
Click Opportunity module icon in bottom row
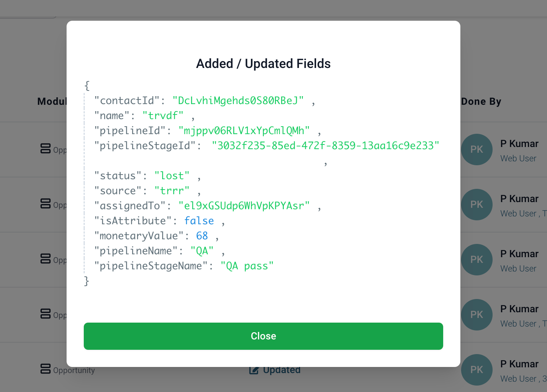[45, 369]
